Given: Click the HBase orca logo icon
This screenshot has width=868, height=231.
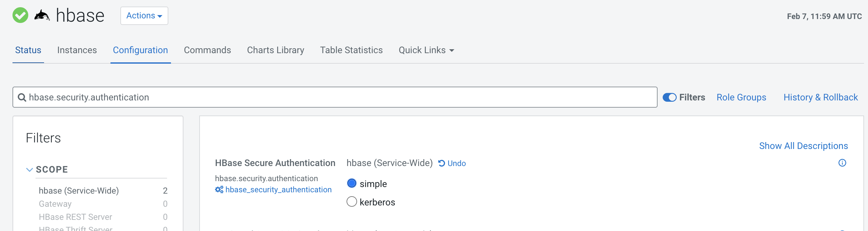Looking at the screenshot, I should (42, 15).
